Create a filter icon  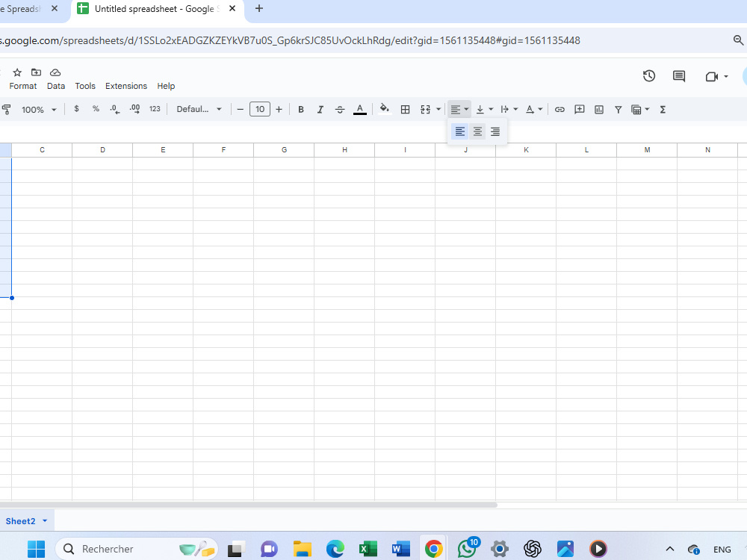point(618,110)
